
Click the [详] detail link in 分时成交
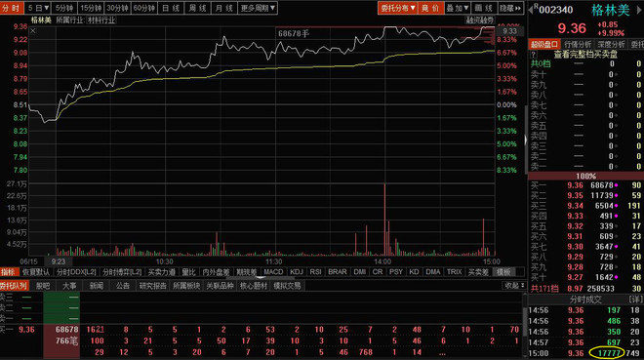(634, 300)
